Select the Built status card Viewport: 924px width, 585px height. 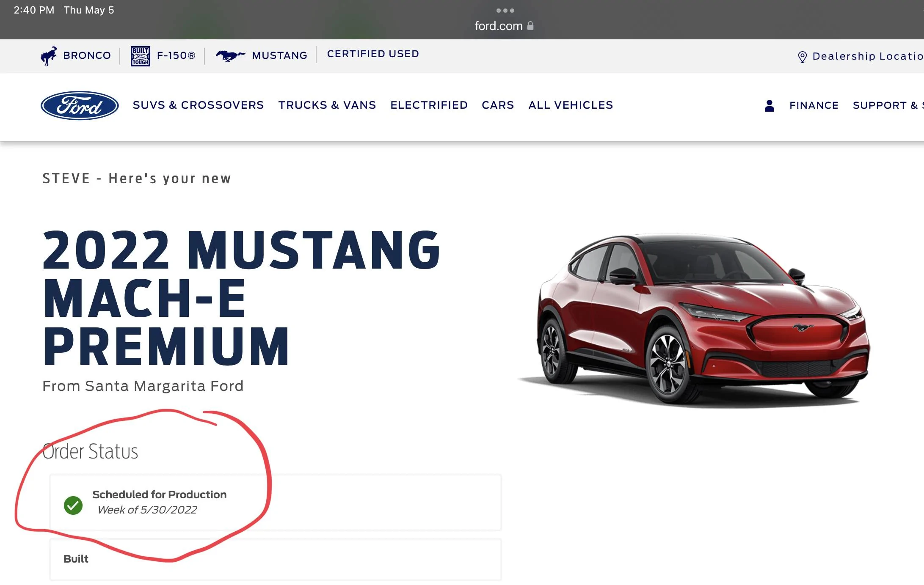(276, 559)
